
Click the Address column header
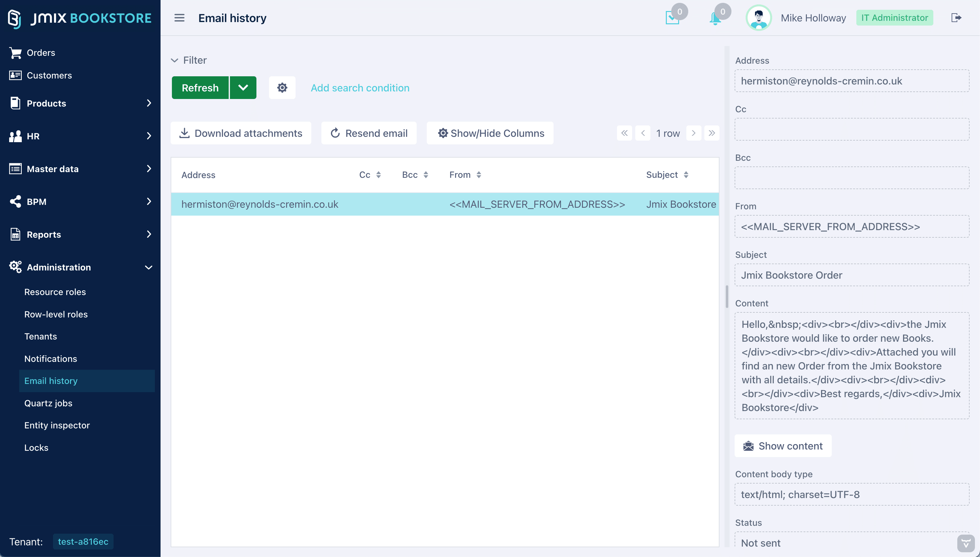click(198, 175)
